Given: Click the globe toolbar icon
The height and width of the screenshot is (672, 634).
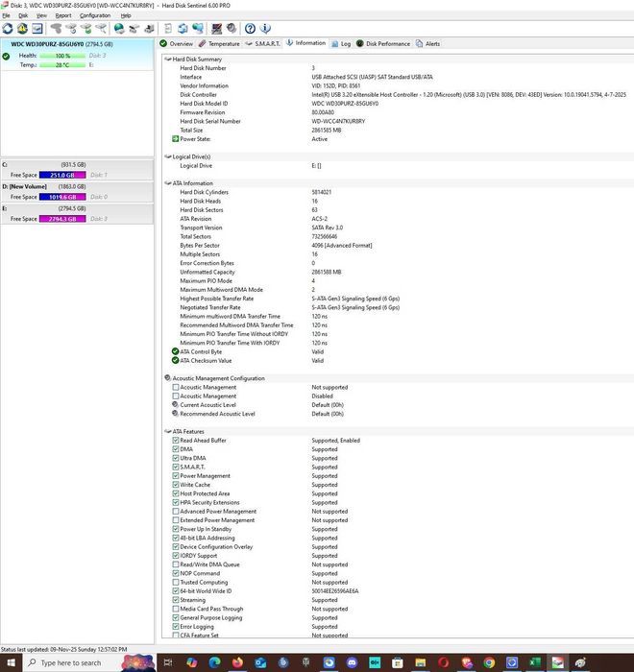Looking at the screenshot, I should pos(119,29).
